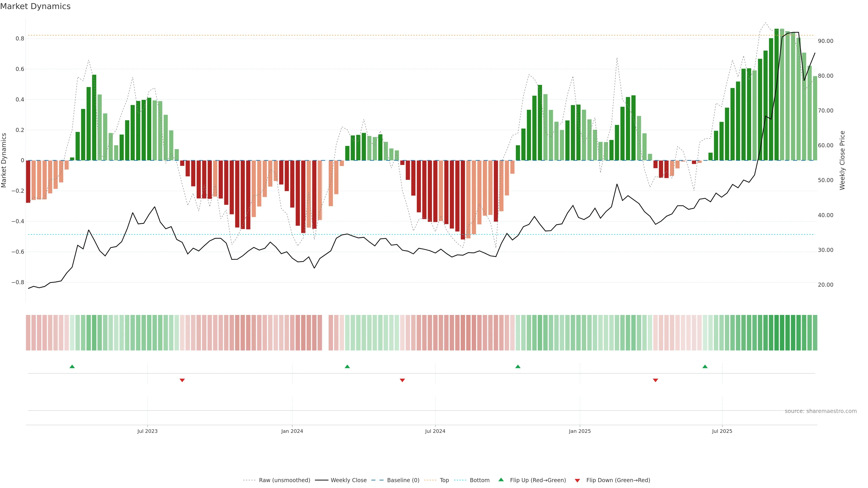Screen dimensions: 868x488
Task: Click the first green flip-up marker before Jul 2023
Action: point(72,366)
